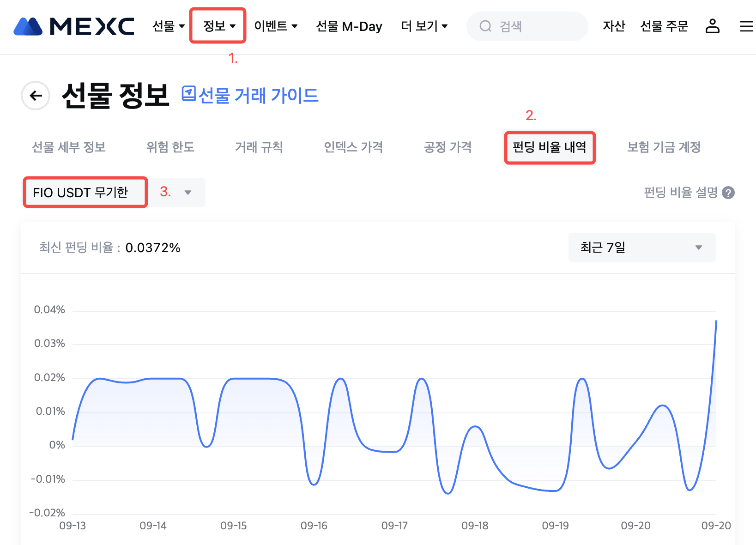Click the 펀딩 비율 설명 help question icon
The height and width of the screenshot is (545, 756).
point(728,193)
